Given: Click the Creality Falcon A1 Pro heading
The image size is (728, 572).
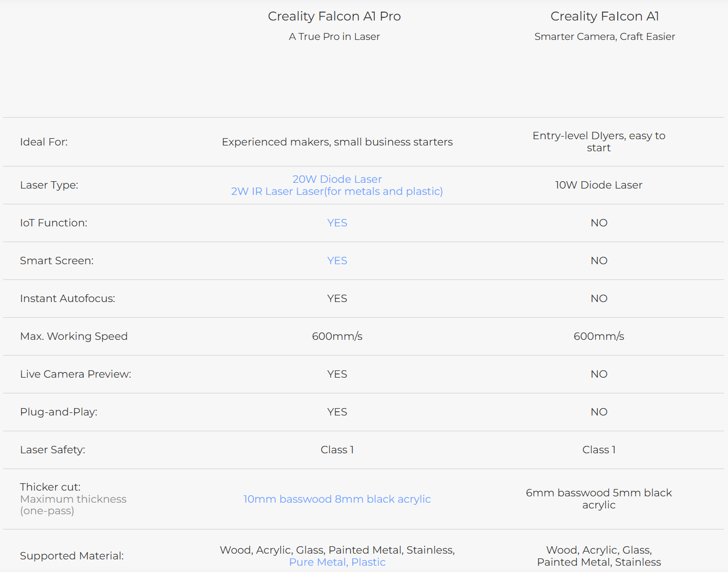Looking at the screenshot, I should pos(334,16).
